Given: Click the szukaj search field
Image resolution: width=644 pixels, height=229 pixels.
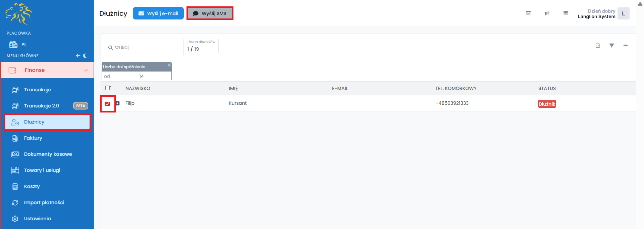Looking at the screenshot, I should pos(144,48).
